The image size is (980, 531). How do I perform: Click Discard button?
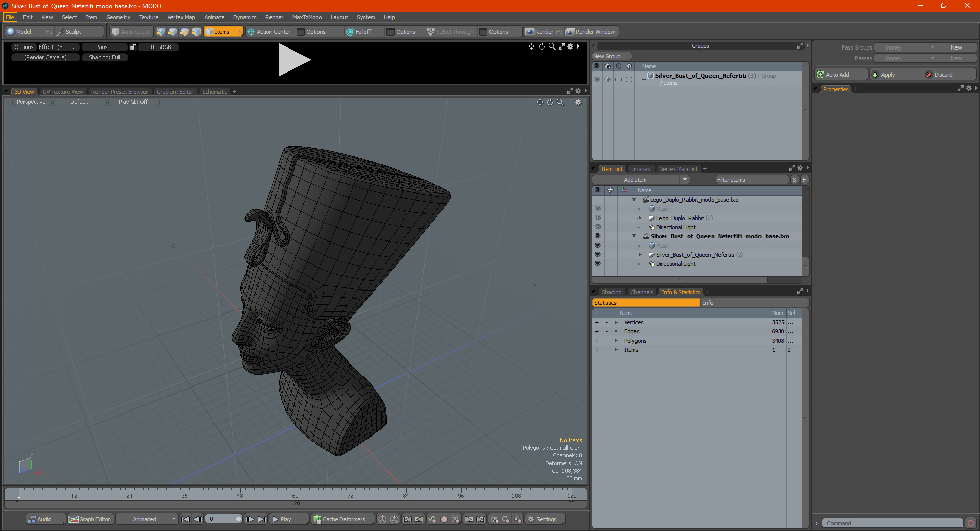click(949, 75)
